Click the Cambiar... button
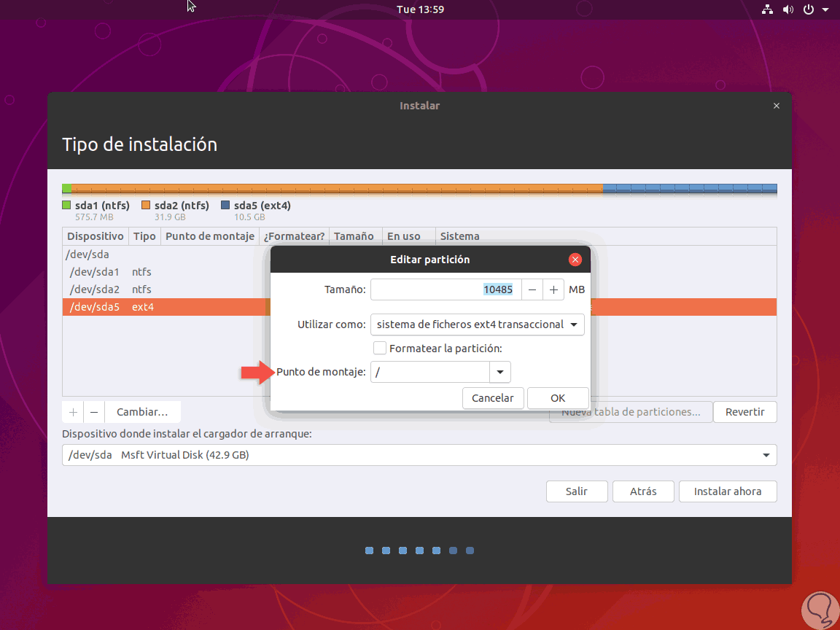Screen dimensions: 840x630 (142, 412)
